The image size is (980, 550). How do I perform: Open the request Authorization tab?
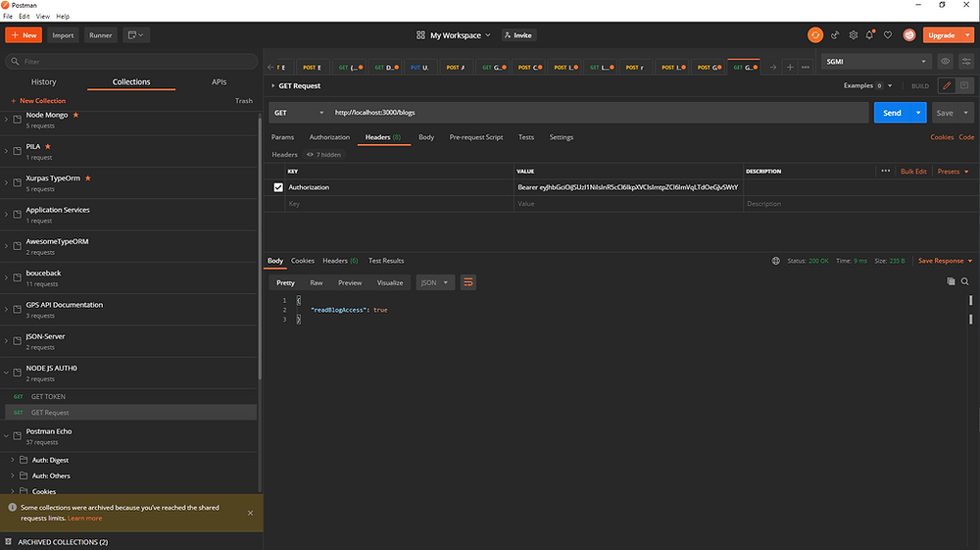[329, 137]
